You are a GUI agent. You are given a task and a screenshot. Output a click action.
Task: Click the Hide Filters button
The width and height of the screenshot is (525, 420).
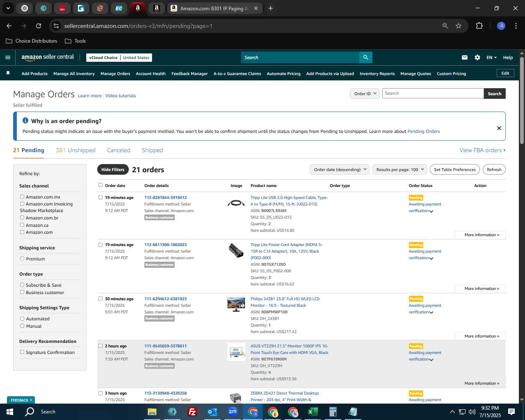113,169
